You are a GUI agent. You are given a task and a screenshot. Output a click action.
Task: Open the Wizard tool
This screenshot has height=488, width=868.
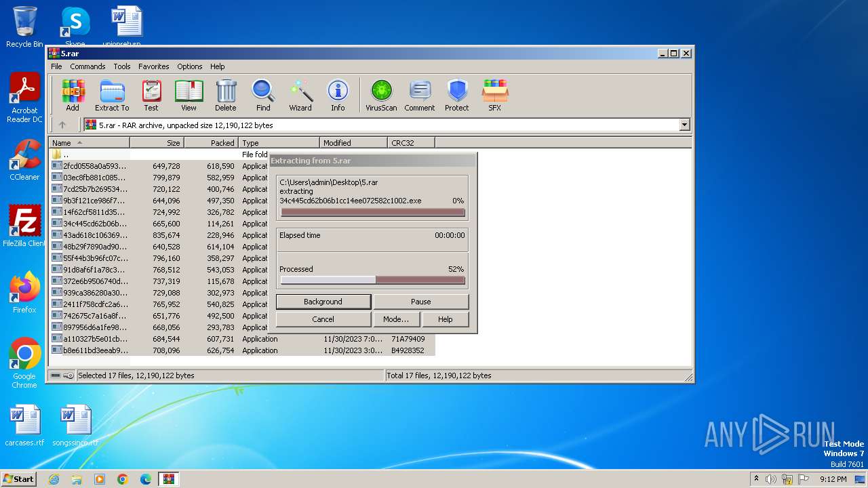pyautogui.click(x=300, y=95)
